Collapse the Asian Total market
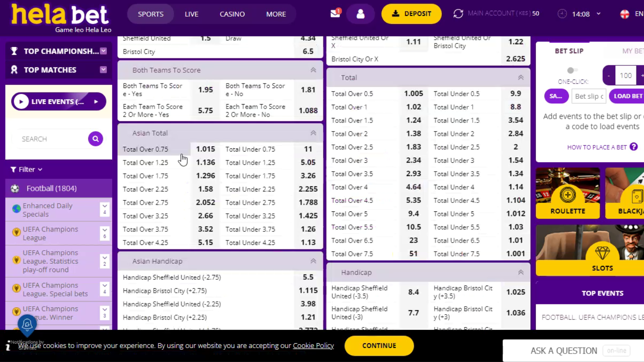 coord(313,133)
